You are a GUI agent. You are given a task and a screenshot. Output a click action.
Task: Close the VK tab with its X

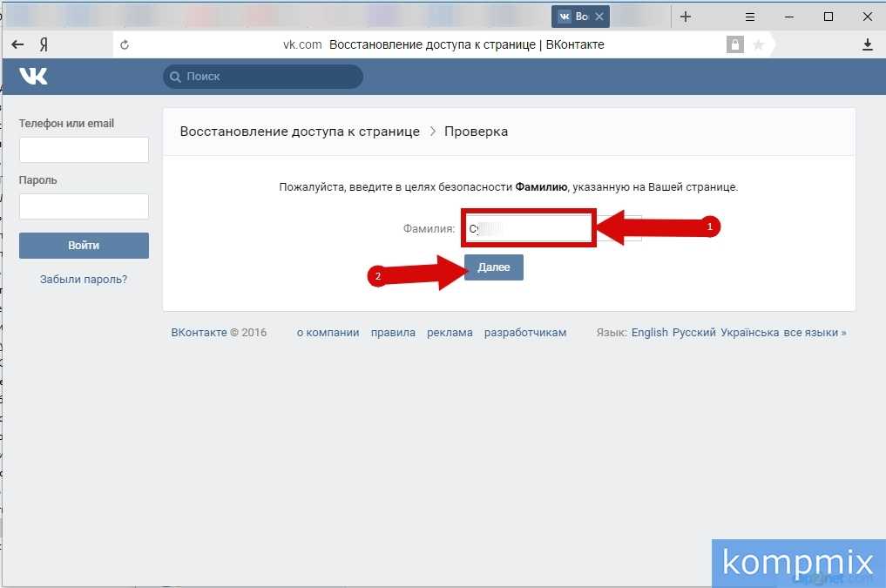click(x=599, y=17)
